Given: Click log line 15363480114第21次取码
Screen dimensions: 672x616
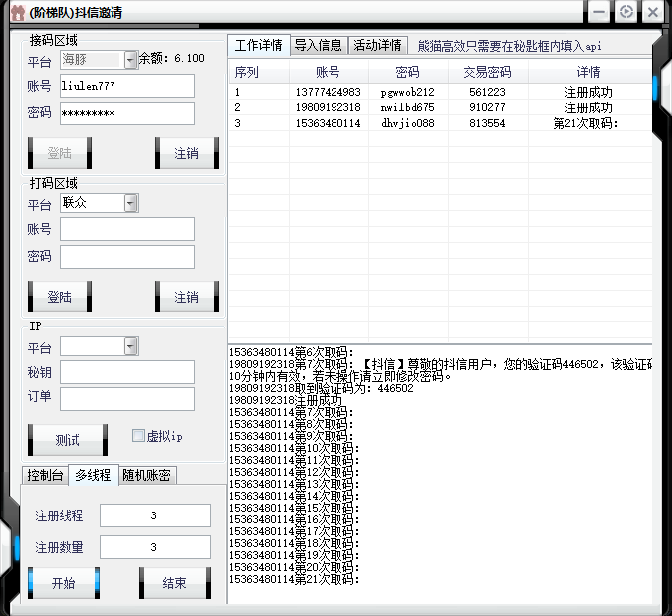Looking at the screenshot, I should 294,579.
